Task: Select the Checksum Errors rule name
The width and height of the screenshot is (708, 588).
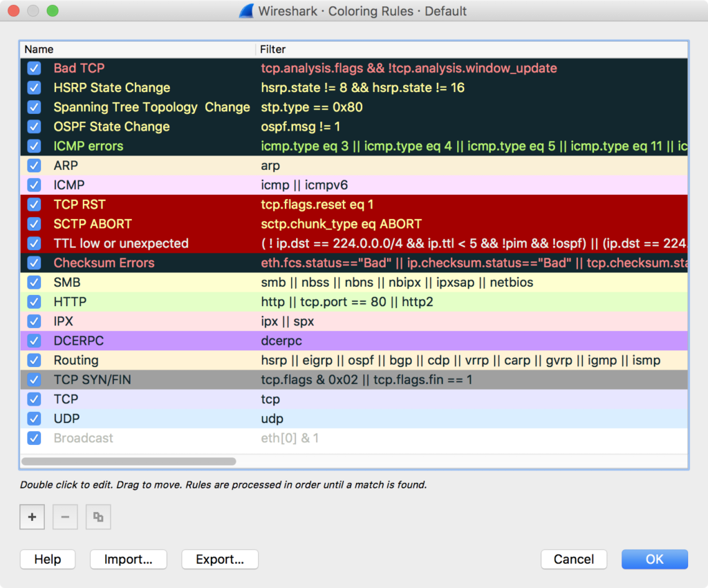Action: click(104, 263)
